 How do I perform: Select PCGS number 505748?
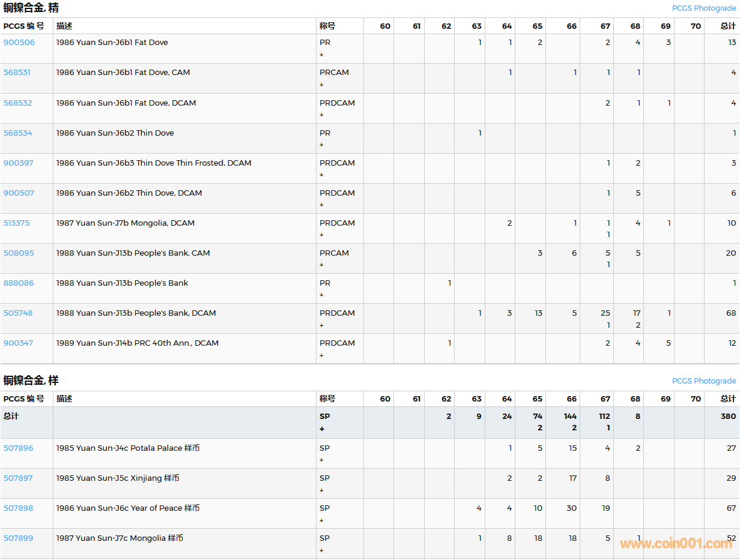pyautogui.click(x=18, y=313)
